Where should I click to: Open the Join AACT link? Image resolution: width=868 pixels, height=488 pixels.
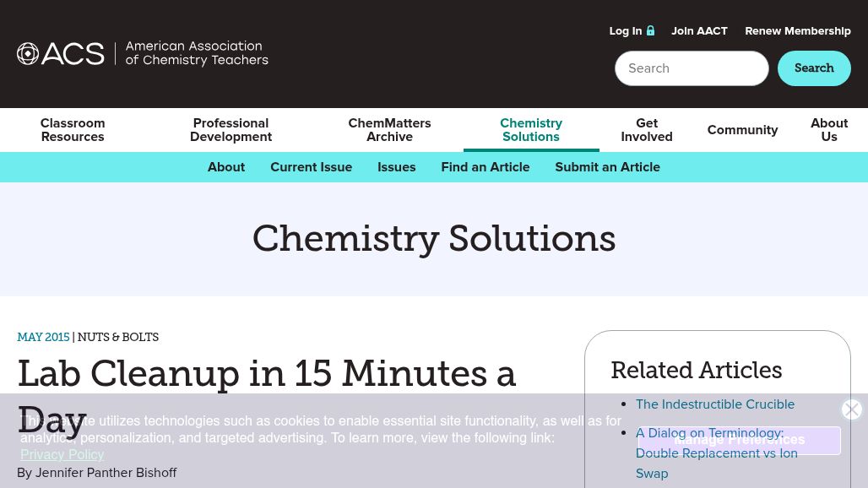click(x=699, y=31)
